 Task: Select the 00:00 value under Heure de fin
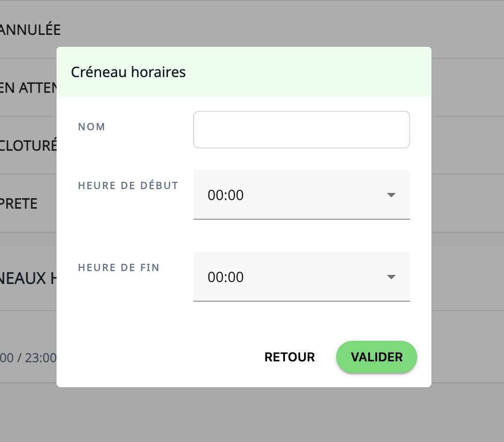point(226,277)
